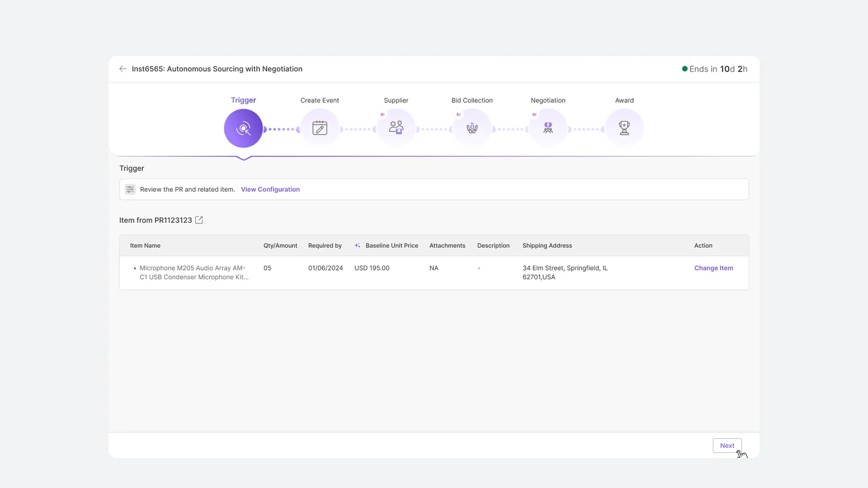
Task: Click the Action column header
Action: (x=703, y=246)
